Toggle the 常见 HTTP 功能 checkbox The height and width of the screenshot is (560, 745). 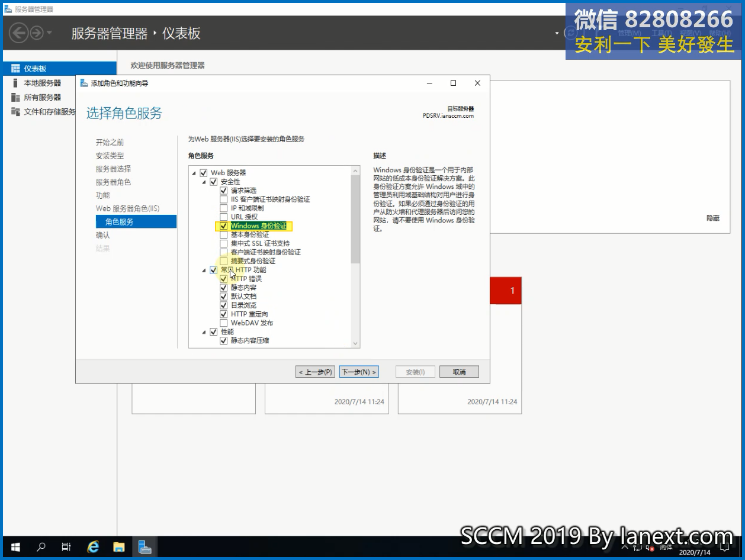(x=214, y=270)
